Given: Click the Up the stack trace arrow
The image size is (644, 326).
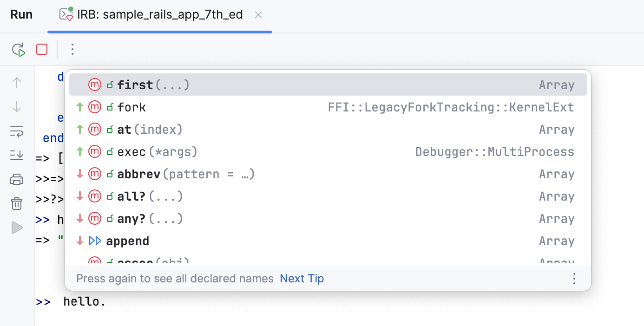Looking at the screenshot, I should [17, 83].
